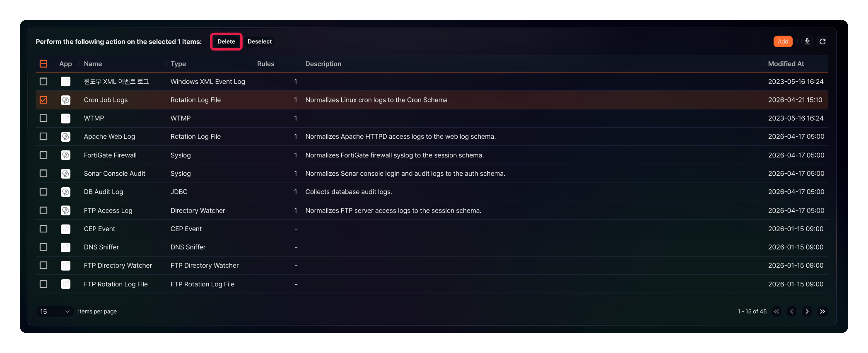This screenshot has height=353, width=868.
Task: Click "Collects database audit logs." description
Action: tap(349, 192)
